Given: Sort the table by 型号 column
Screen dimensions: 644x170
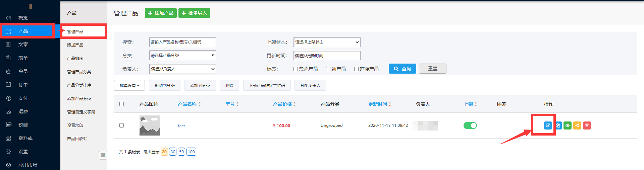Looking at the screenshot, I should (x=232, y=104).
